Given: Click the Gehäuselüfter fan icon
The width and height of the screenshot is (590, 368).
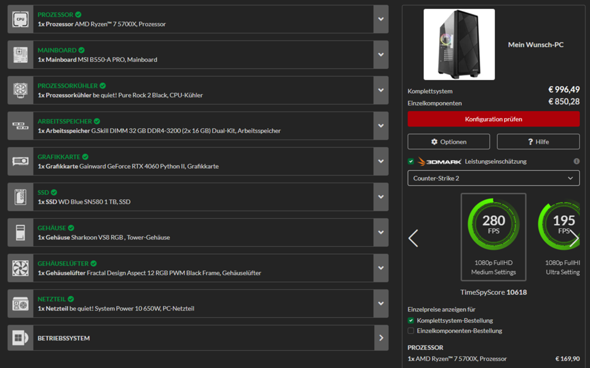Looking at the screenshot, I should [20, 268].
